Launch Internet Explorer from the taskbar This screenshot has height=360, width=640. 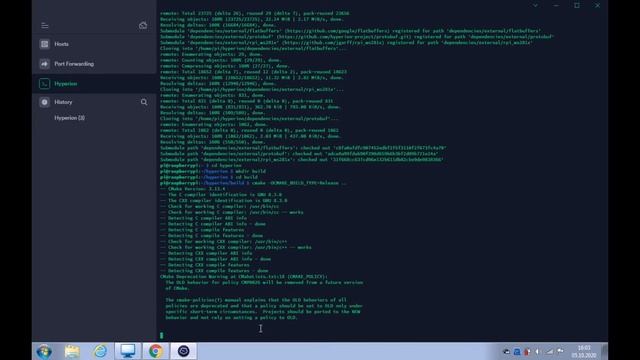point(100,351)
